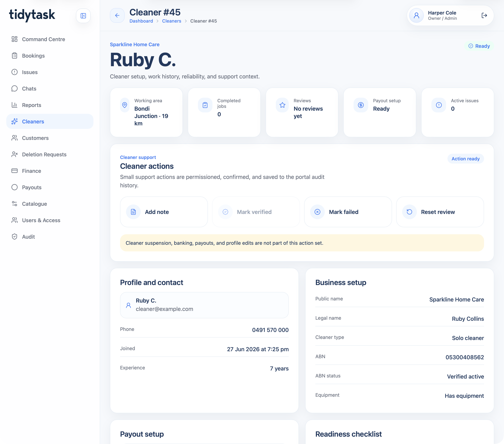Viewport: 504px width, 444px height.
Task: Click the Solo cleaner type value
Action: (468, 338)
